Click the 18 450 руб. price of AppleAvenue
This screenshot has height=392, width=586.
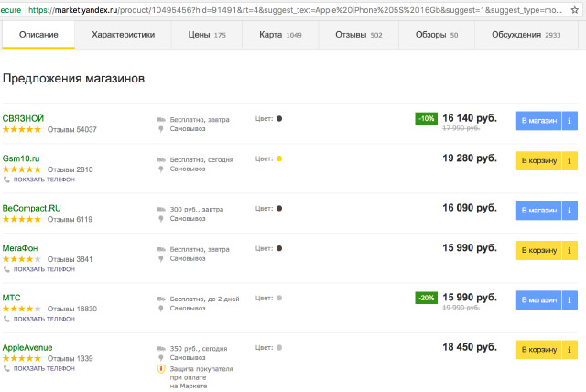click(470, 347)
